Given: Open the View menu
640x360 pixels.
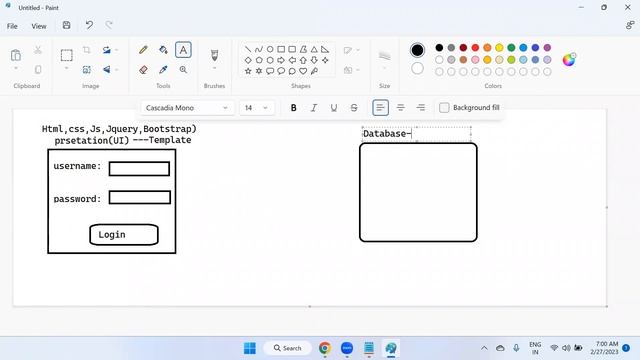Looking at the screenshot, I should [39, 26].
